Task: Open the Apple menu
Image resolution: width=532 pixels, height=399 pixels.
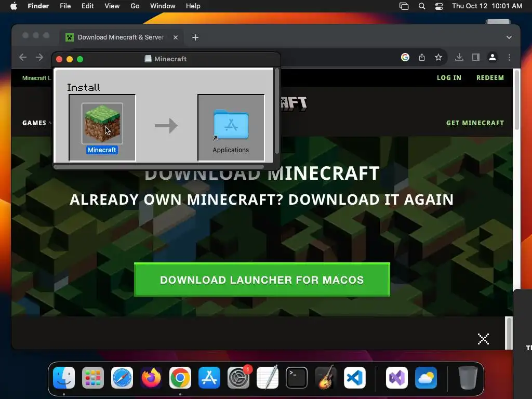Action: click(x=14, y=6)
